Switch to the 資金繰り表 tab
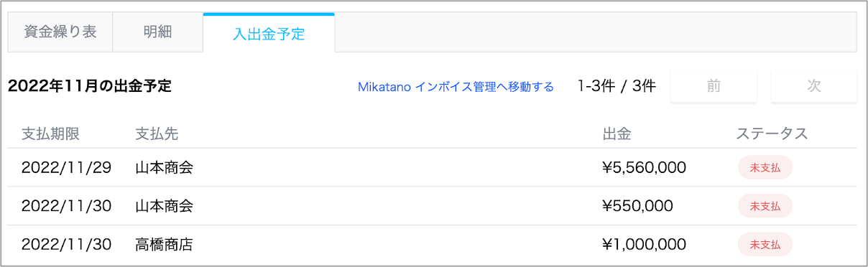The width and height of the screenshot is (868, 267). (x=60, y=32)
